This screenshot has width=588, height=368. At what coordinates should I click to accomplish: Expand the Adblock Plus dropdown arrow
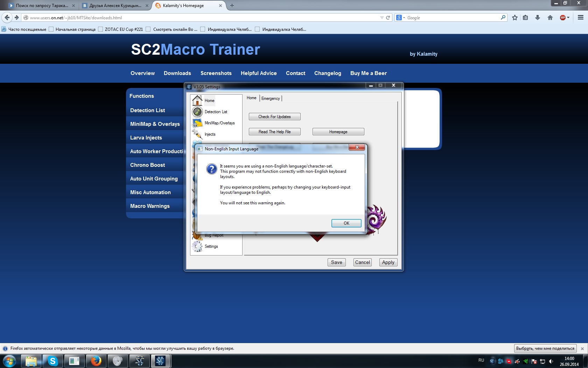pos(568,18)
